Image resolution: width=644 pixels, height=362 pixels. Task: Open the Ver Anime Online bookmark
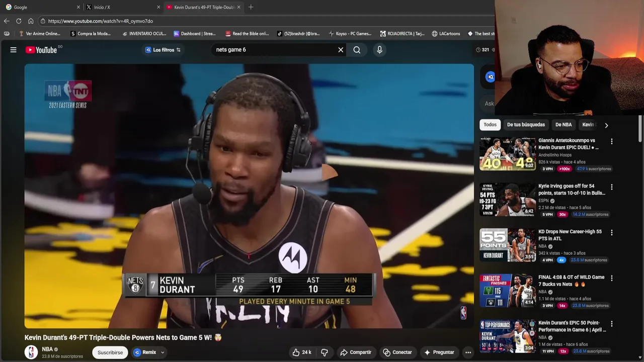39,34
